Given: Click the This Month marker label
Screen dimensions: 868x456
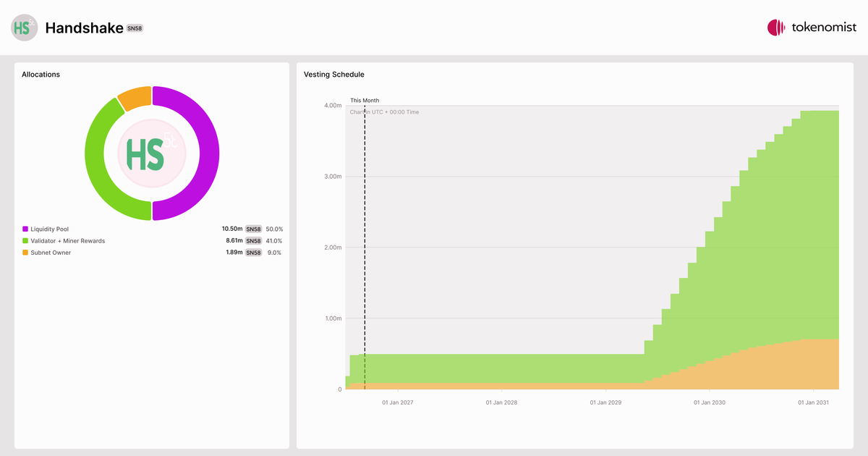Looking at the screenshot, I should coord(365,101).
